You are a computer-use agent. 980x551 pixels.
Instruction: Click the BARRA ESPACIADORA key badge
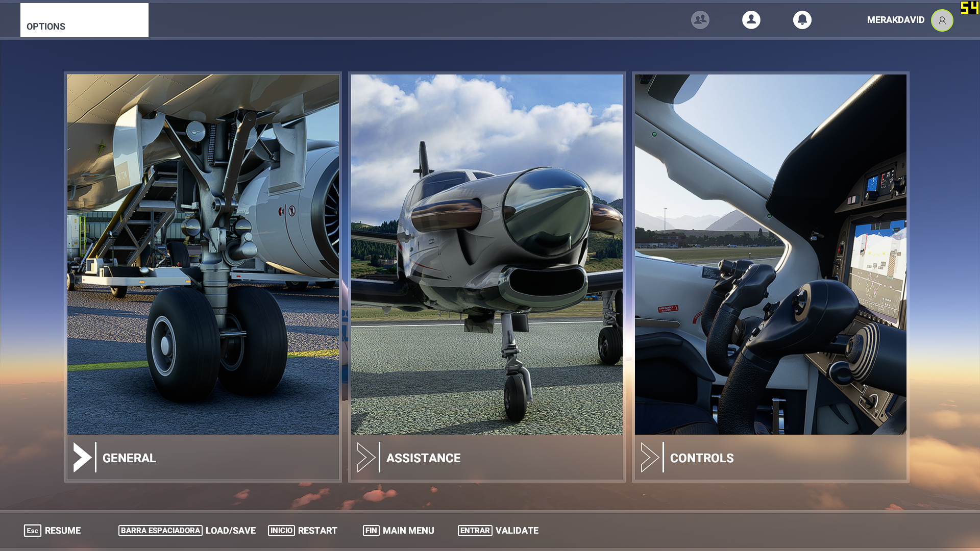(x=160, y=531)
